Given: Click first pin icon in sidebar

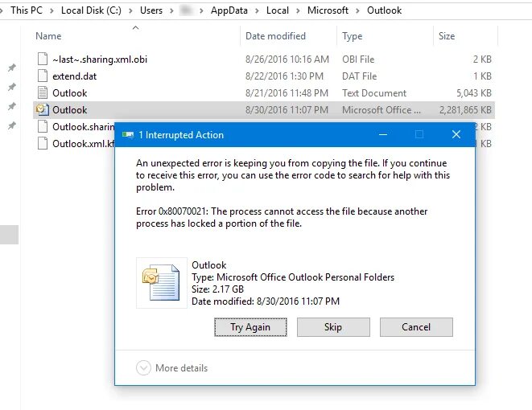Looking at the screenshot, I should click(x=12, y=68).
